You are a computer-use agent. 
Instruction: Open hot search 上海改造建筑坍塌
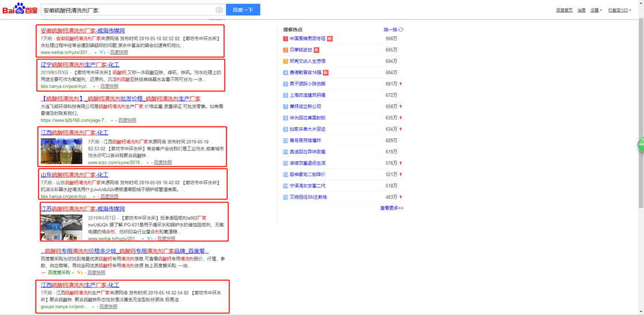click(308, 96)
